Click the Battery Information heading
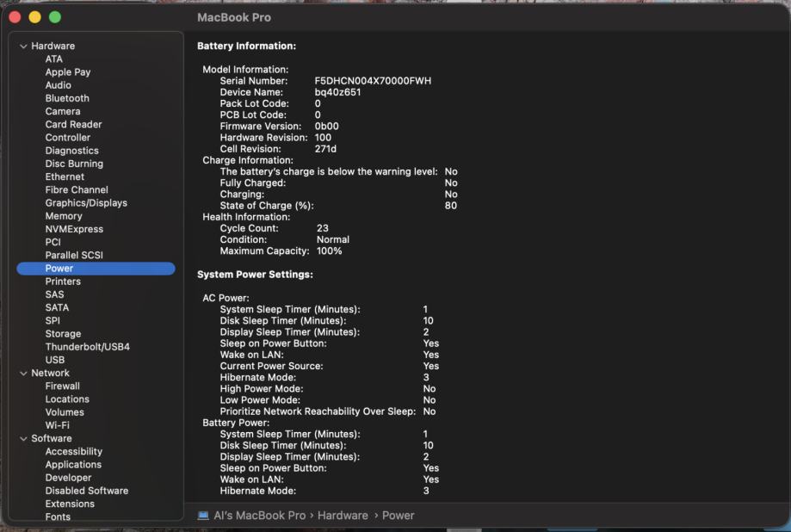 (x=247, y=46)
